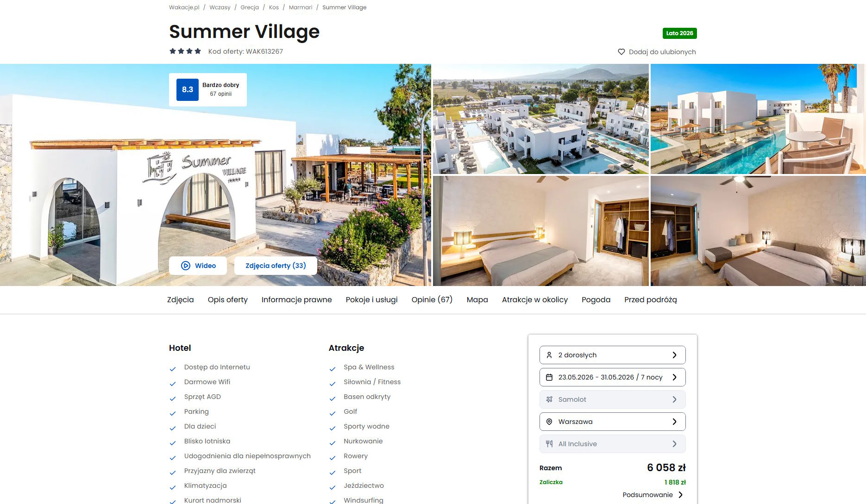This screenshot has height=504, width=866.
Task: Expand the Warszawa departure city selector
Action: tap(612, 422)
